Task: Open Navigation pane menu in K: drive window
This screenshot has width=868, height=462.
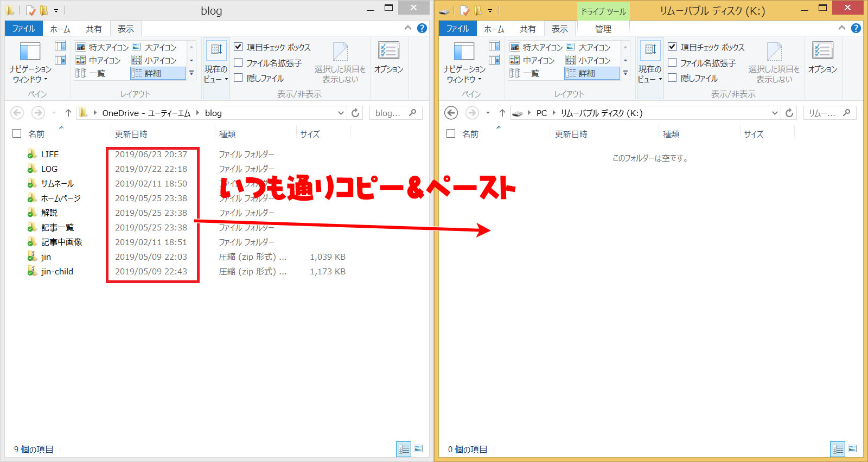Action: pyautogui.click(x=464, y=63)
